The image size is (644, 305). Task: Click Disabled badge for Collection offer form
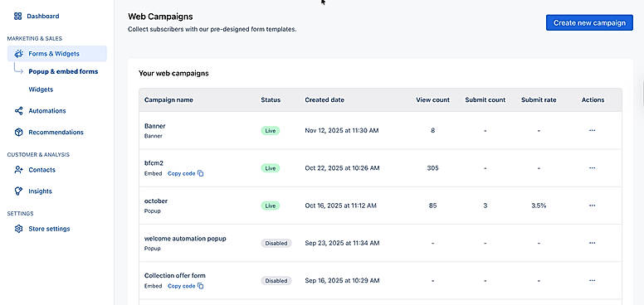click(x=276, y=281)
